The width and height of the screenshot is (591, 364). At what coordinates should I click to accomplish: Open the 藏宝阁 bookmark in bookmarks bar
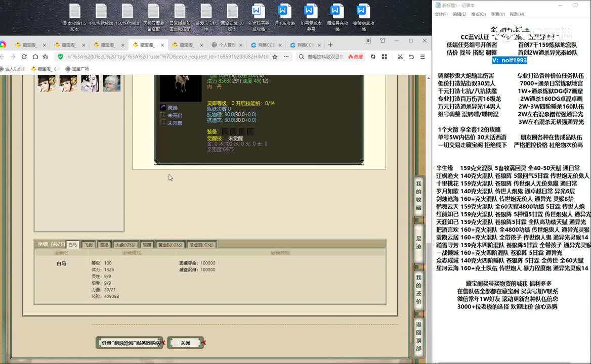[x=45, y=69]
